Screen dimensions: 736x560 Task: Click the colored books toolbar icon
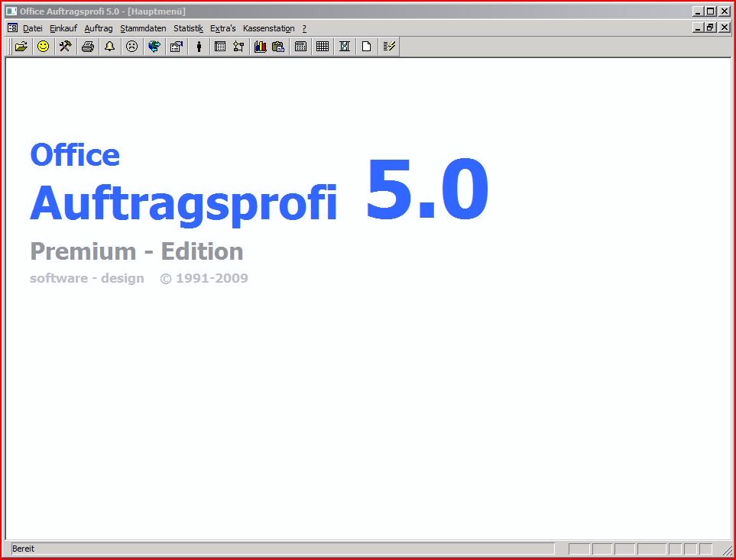[260, 47]
